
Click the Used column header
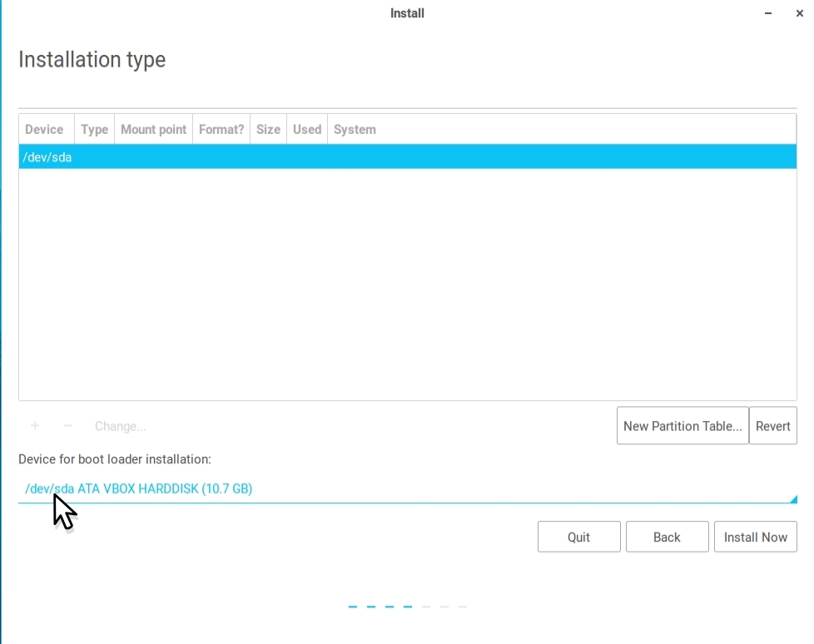pos(307,130)
